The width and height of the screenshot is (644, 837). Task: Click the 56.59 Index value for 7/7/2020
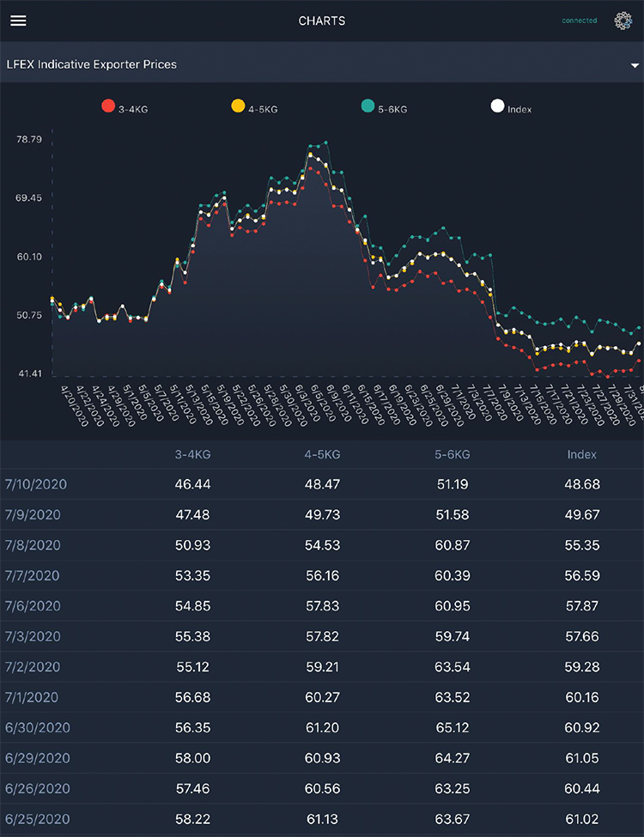coord(582,575)
